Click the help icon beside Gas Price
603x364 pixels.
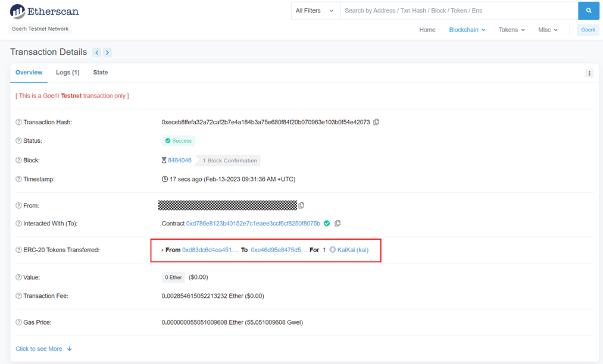[18, 322]
